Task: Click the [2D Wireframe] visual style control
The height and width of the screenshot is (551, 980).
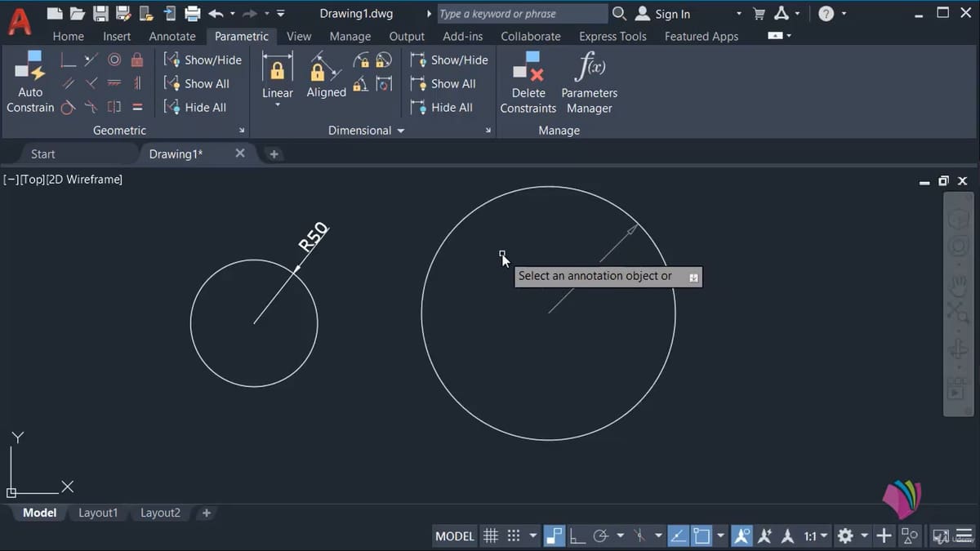Action: pyautogui.click(x=84, y=179)
